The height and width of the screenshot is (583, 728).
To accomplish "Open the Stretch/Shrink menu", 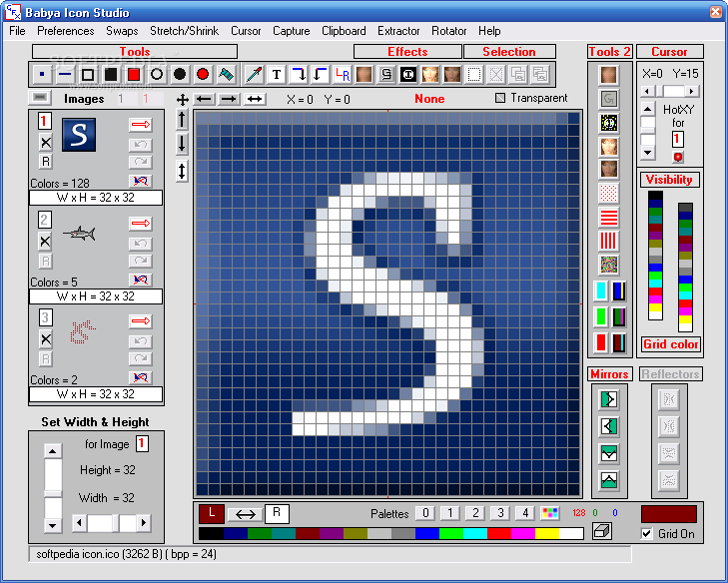I will point(184,31).
